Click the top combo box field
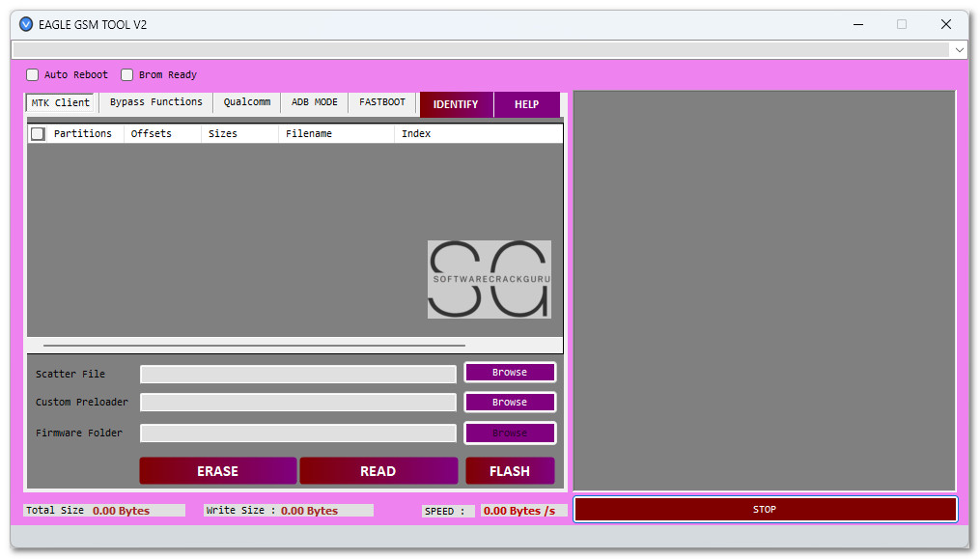This screenshot has width=980, height=559. [481, 50]
